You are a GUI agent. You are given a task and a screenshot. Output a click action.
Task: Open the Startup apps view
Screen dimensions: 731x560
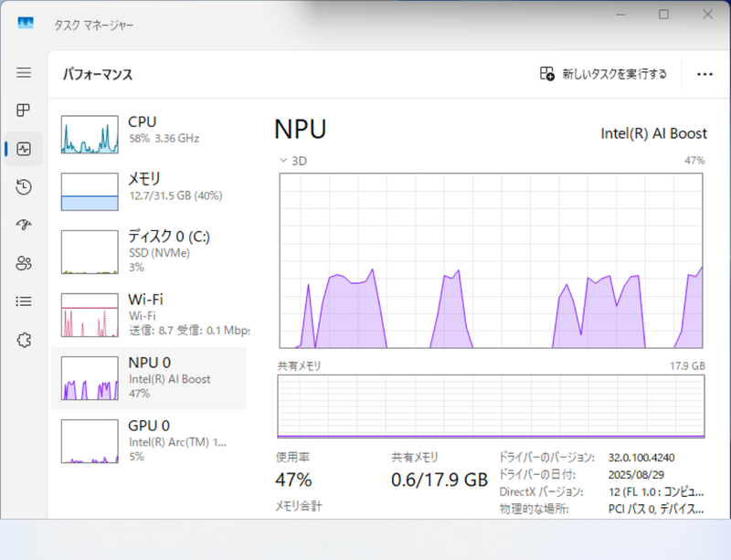(24, 225)
